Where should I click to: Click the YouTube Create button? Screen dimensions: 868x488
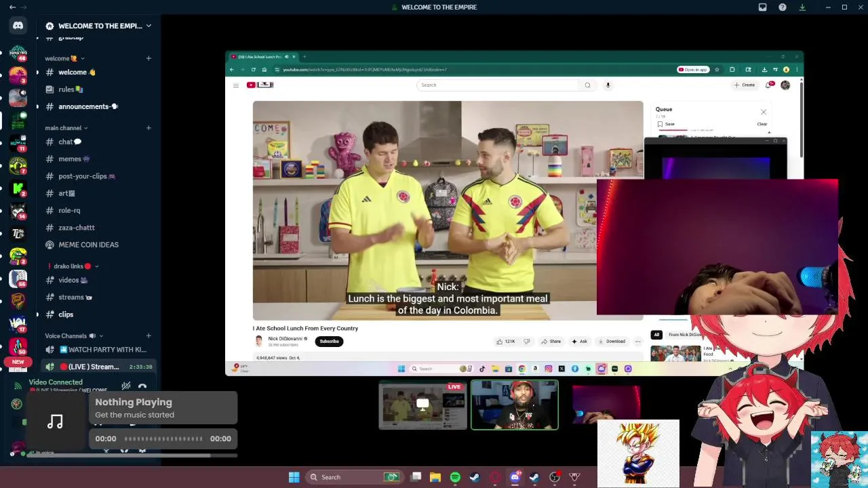tap(745, 85)
